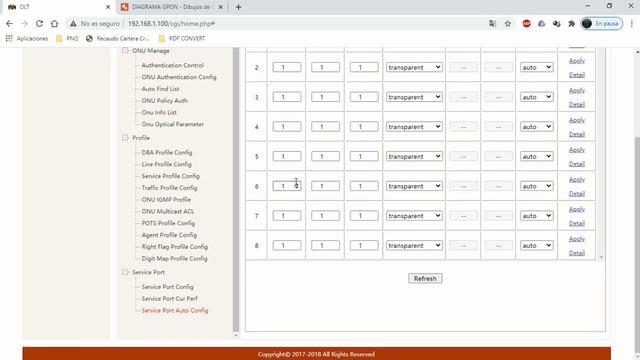Open extensions puzzle piece icon

pos(571,24)
